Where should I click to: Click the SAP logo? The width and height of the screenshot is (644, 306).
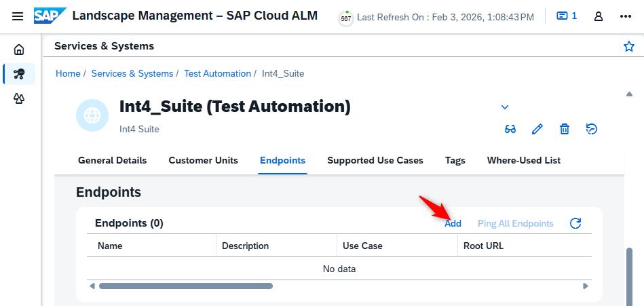click(x=50, y=16)
